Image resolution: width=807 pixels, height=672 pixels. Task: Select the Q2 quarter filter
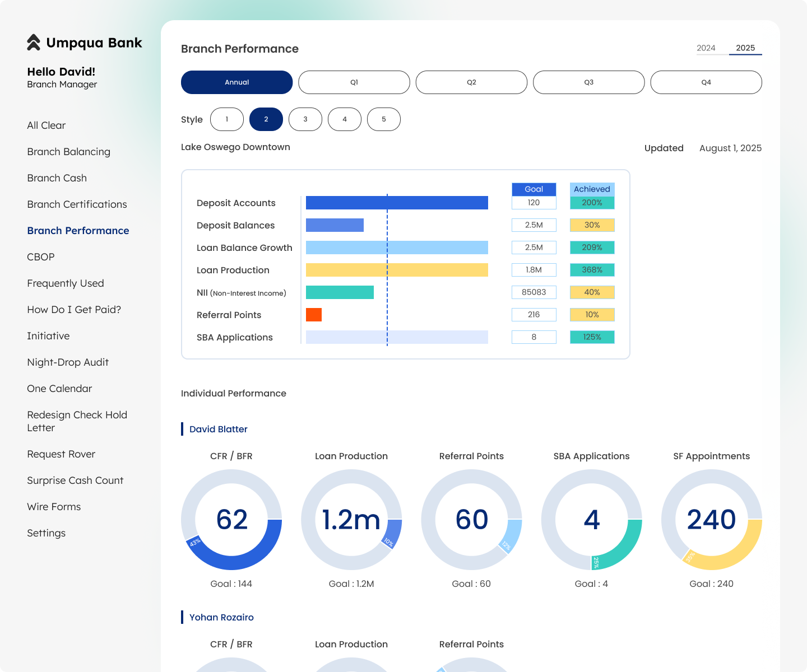pyautogui.click(x=471, y=82)
